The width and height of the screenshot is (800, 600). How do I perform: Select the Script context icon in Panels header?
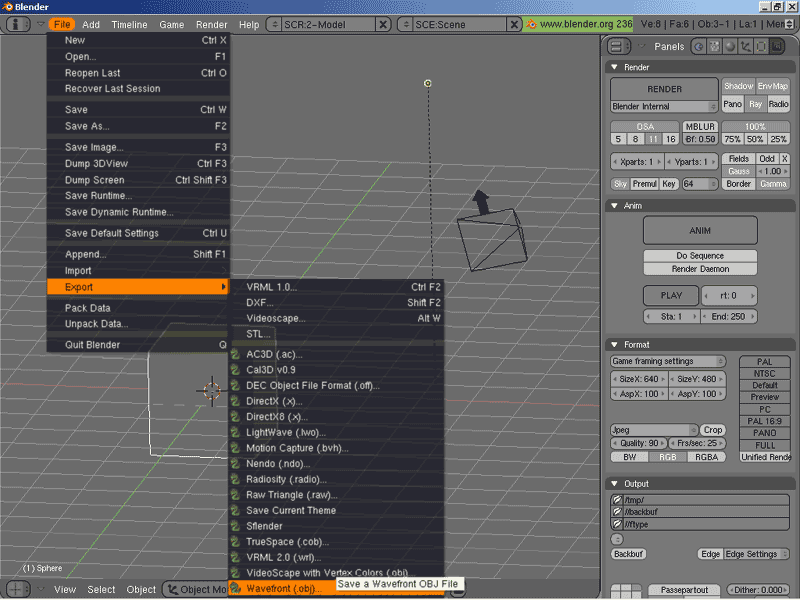(x=714, y=46)
